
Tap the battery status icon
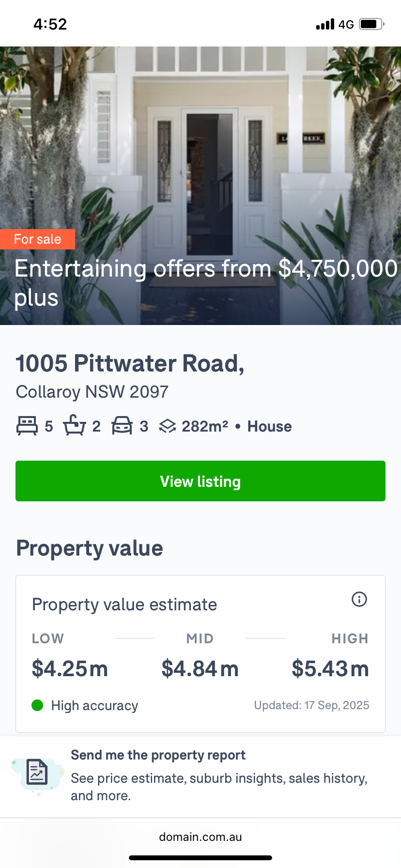point(371,24)
